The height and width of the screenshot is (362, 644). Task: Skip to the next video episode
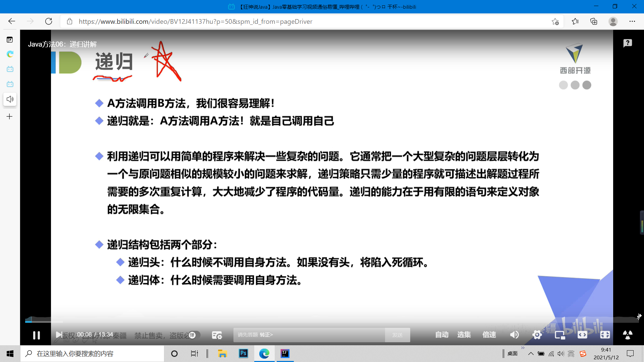pyautogui.click(x=59, y=335)
